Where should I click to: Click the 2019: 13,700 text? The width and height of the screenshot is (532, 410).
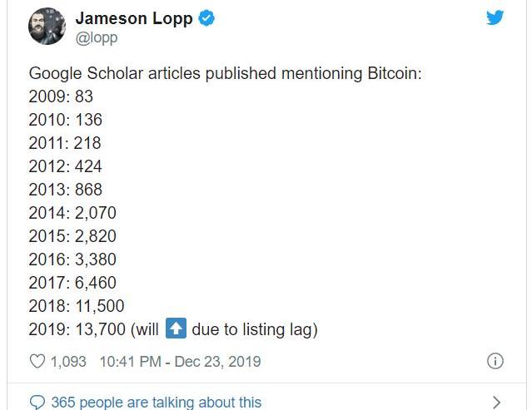[x=77, y=329]
